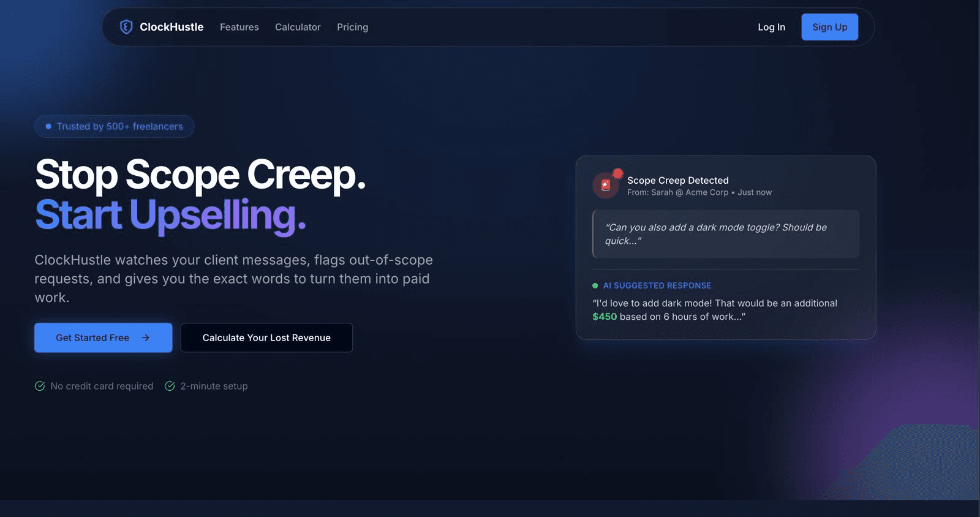Click the arrow icon in Get Started Free
Image resolution: width=980 pixels, height=517 pixels.
[x=146, y=338]
